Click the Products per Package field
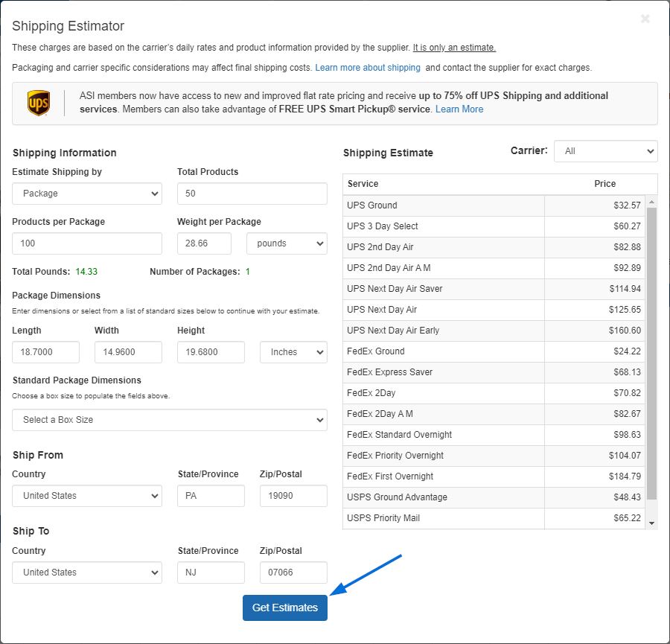This screenshot has height=644, width=670. [87, 243]
